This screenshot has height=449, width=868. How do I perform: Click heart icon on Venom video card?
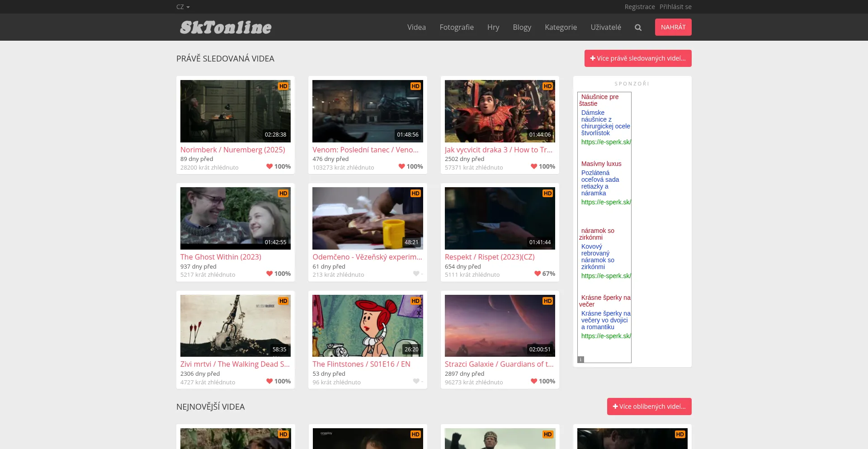(x=401, y=166)
